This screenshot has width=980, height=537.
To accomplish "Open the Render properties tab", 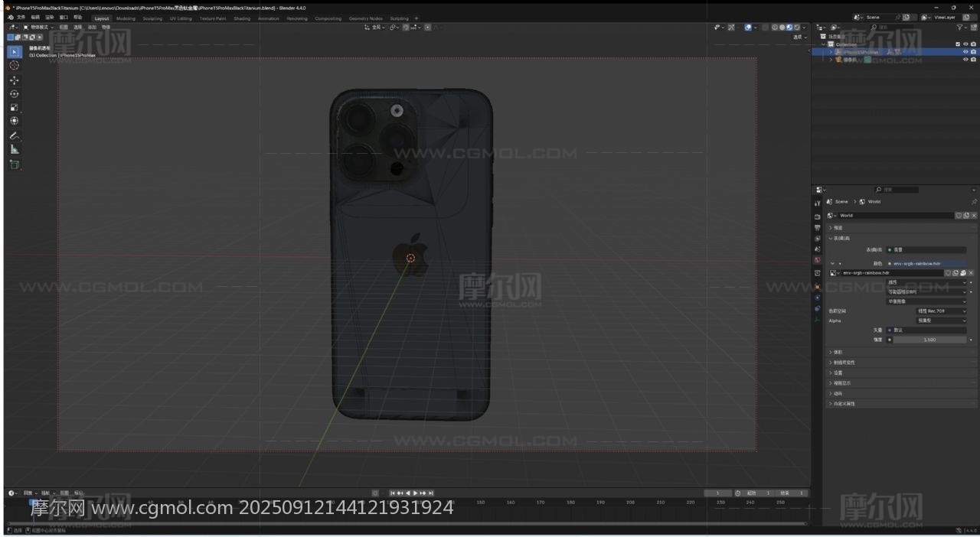I will pyautogui.click(x=818, y=217).
